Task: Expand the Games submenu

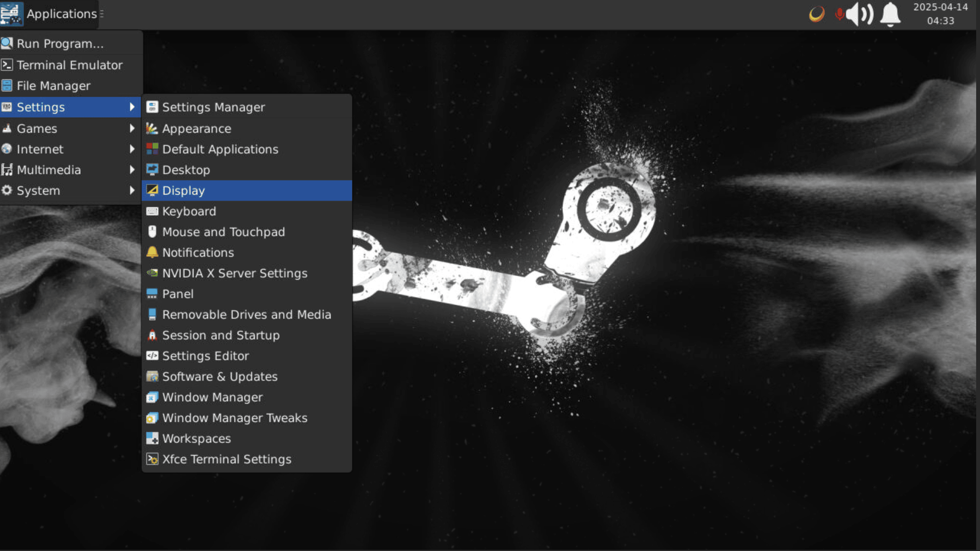Action: coord(37,129)
